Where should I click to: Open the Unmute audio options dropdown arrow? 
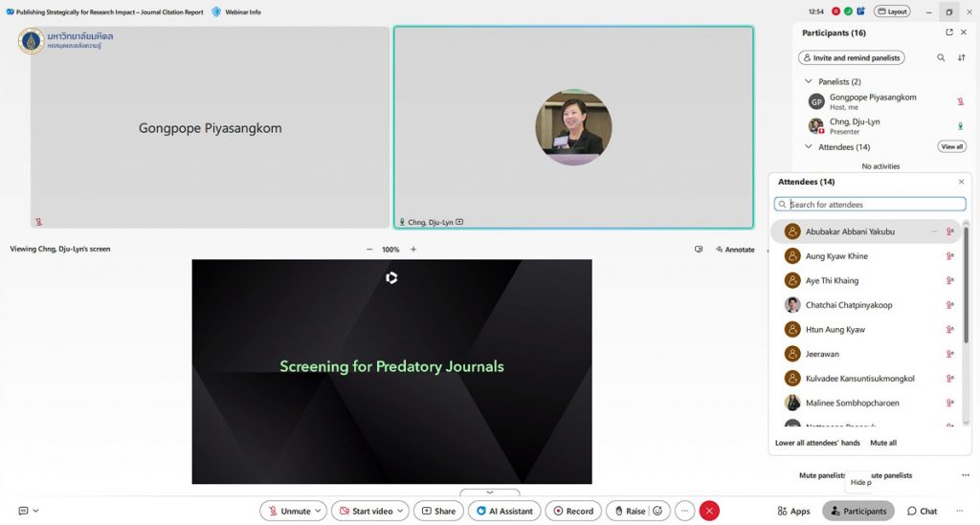tap(318, 511)
